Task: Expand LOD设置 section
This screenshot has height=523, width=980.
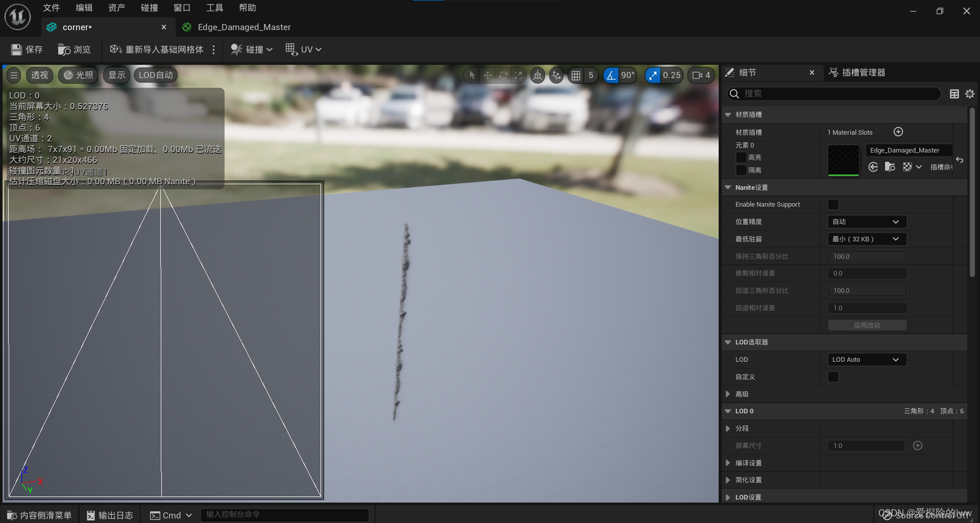Action: (x=728, y=497)
